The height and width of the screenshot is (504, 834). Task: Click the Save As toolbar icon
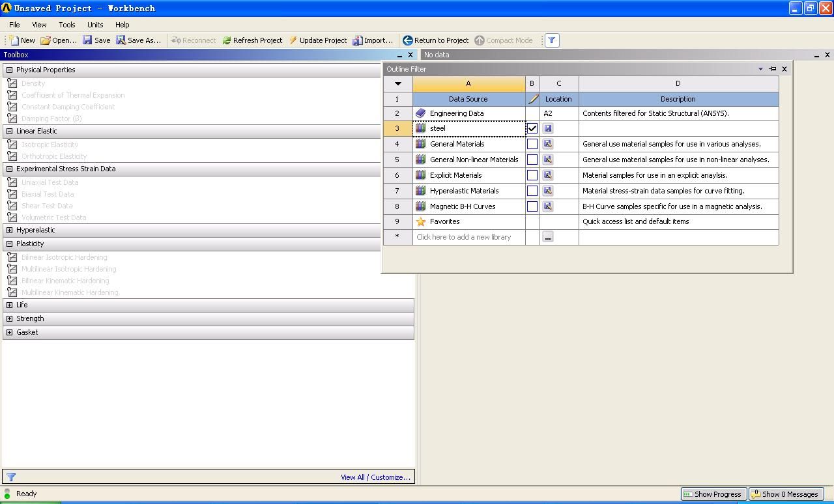click(121, 40)
